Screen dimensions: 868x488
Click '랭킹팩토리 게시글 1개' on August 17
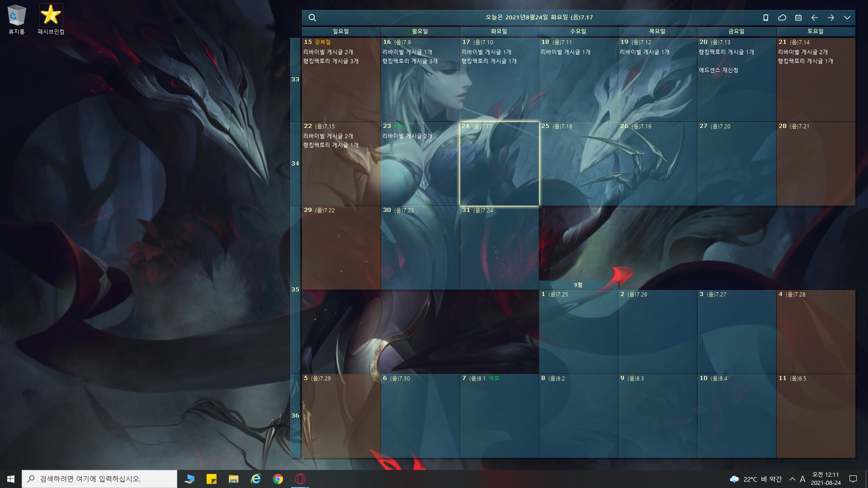click(x=489, y=61)
